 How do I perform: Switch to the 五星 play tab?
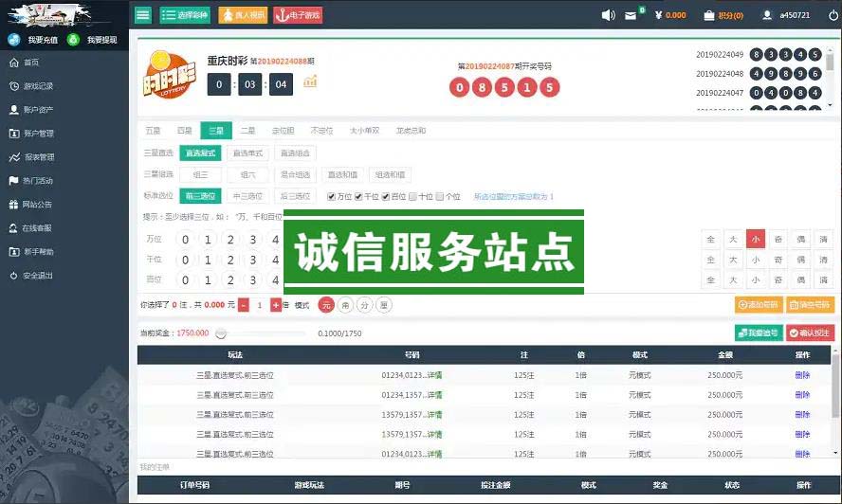(153, 131)
